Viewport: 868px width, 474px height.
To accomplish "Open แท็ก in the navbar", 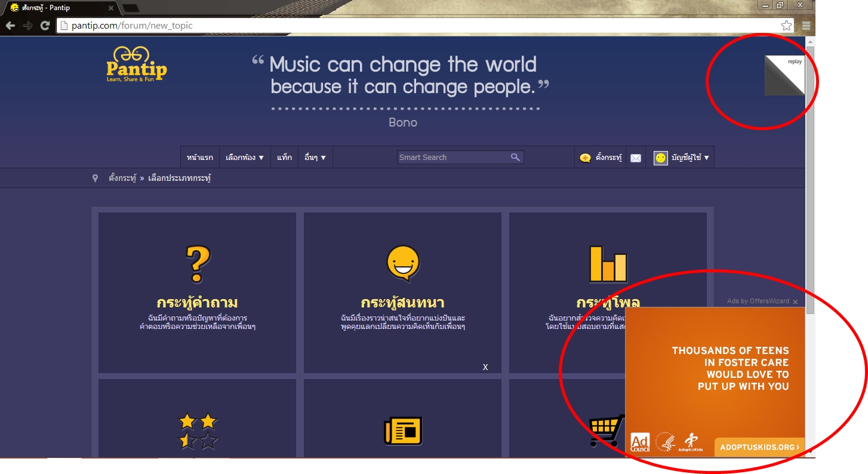I will coord(285,158).
